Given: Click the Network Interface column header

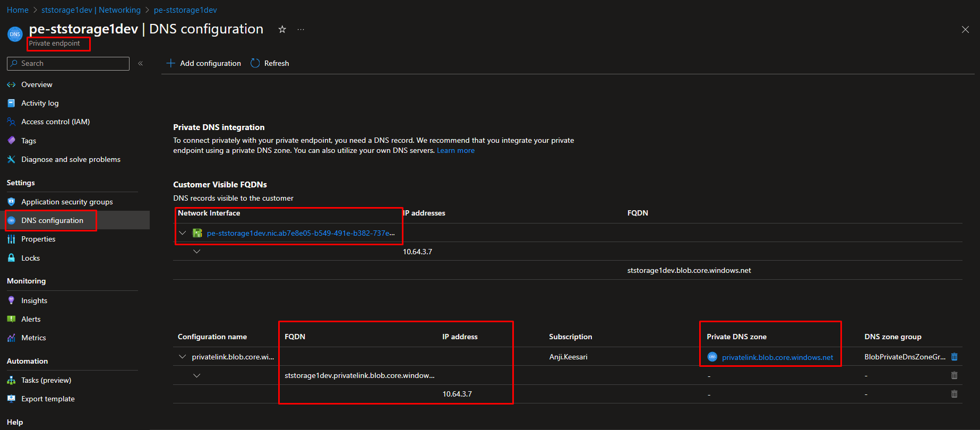Looking at the screenshot, I should pyautogui.click(x=209, y=213).
